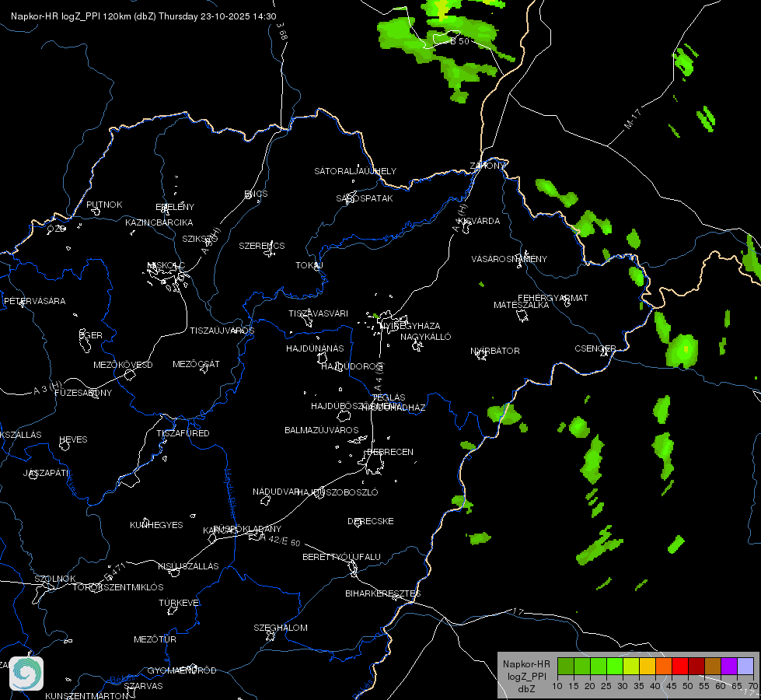761x700 pixels.
Task: Click the EGER city label
Action: pos(91,335)
